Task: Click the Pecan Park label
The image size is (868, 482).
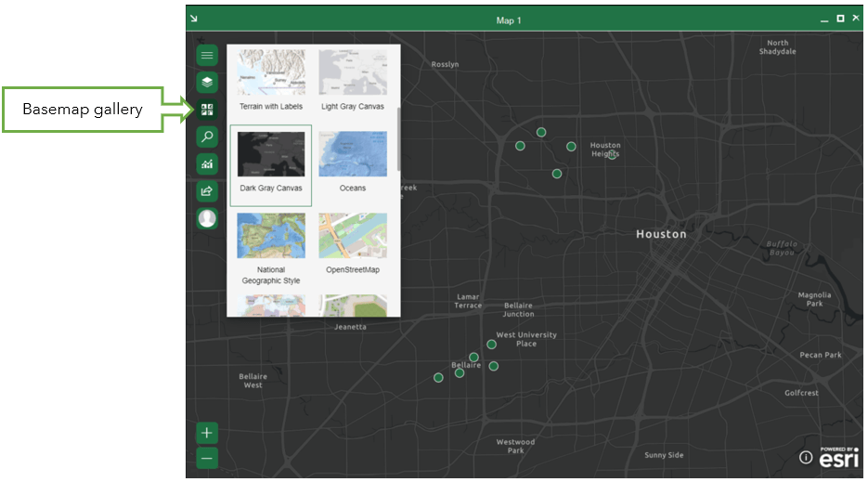Action: click(x=821, y=355)
